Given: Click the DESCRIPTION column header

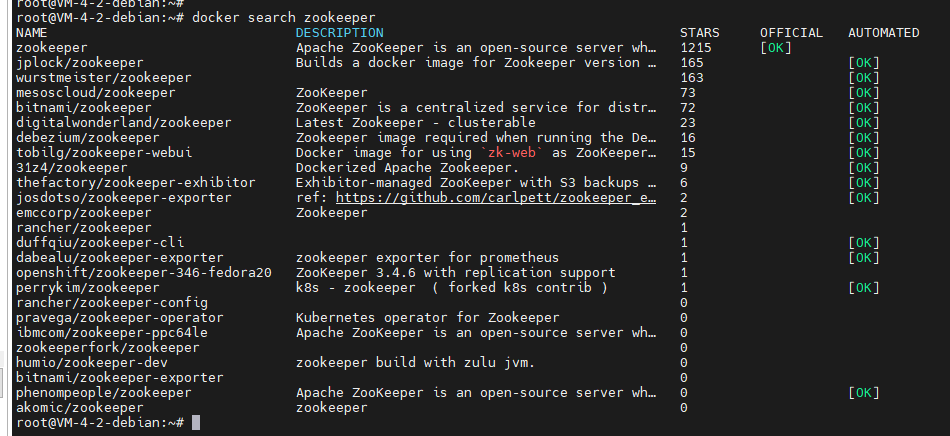Looking at the screenshot, I should click(x=339, y=33).
